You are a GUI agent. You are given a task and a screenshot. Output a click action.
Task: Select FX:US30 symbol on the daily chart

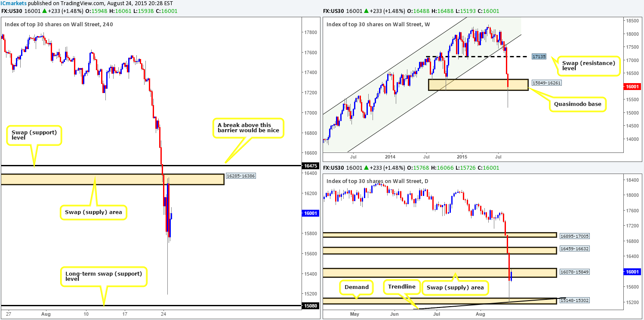[333, 168]
